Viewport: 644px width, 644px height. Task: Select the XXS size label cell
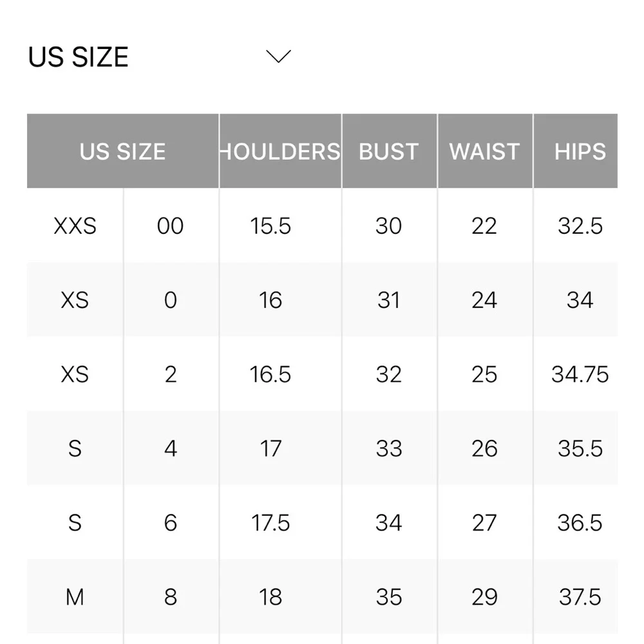(75, 226)
